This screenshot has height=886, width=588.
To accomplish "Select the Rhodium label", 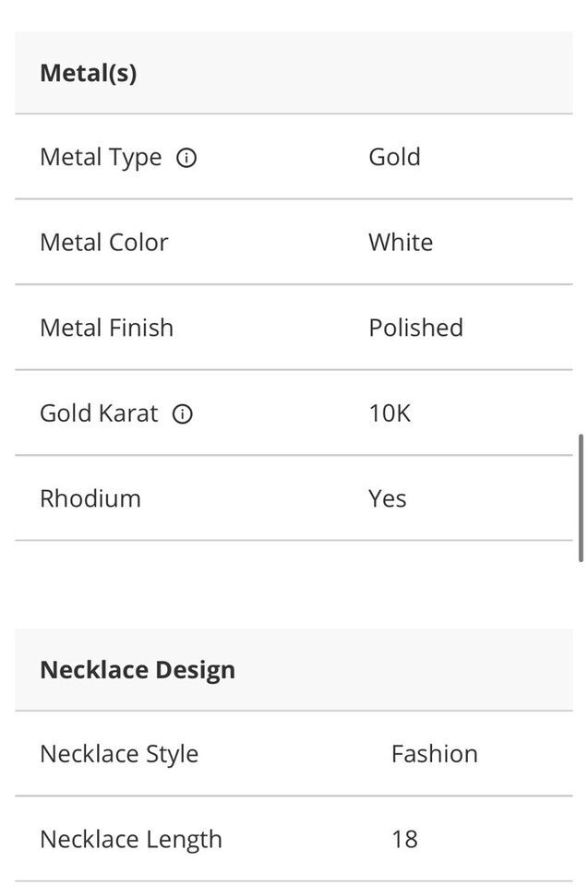I will click(90, 498).
